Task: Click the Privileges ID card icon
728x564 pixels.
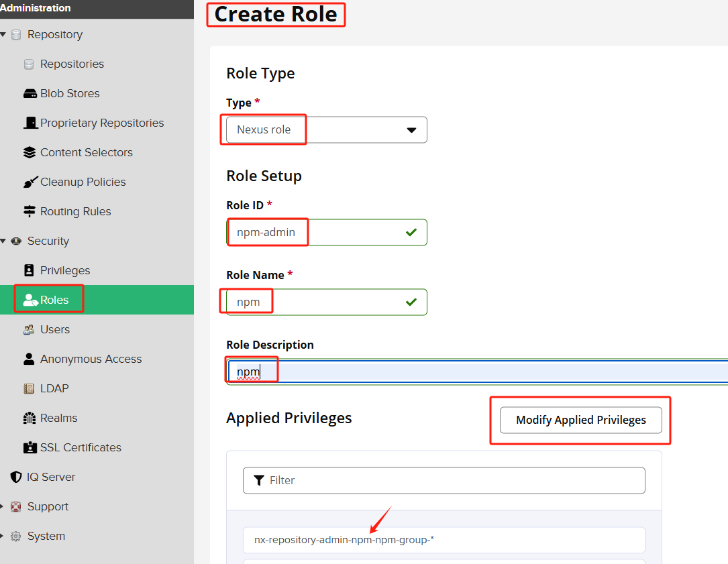Action: 29,270
